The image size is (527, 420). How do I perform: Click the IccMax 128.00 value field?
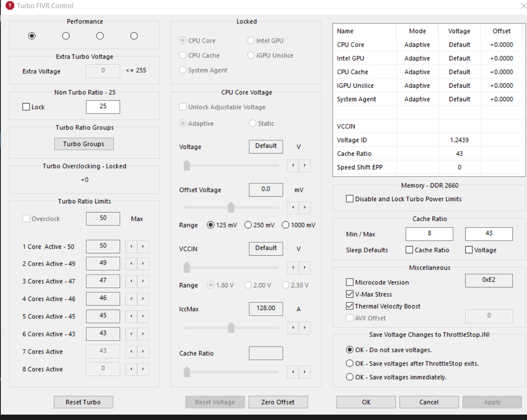[x=266, y=309]
